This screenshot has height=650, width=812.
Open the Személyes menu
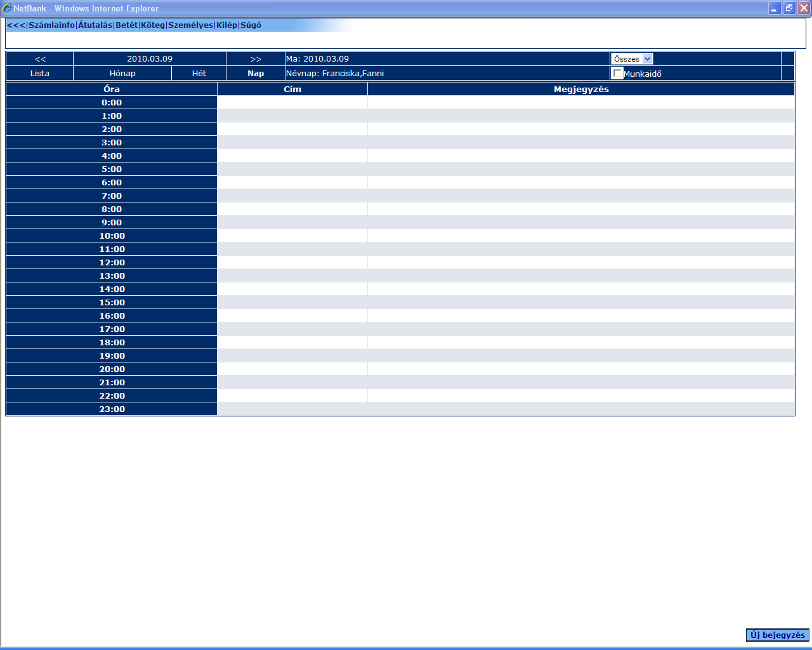190,25
